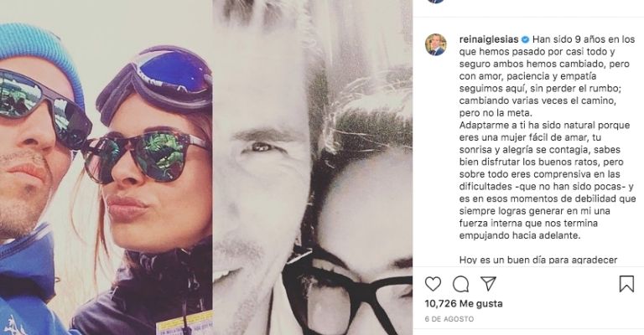This screenshot has width=644, height=335.
Task: Like the post with the heart icon
Action: 433,284
